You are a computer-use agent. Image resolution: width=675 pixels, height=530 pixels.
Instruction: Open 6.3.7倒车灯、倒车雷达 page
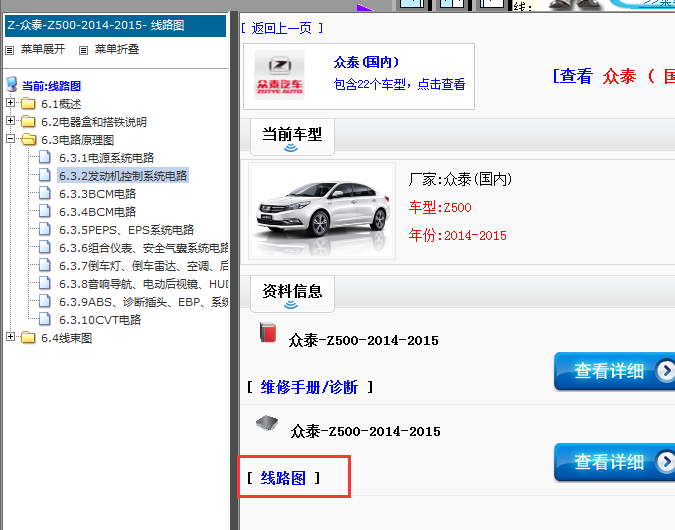(143, 267)
